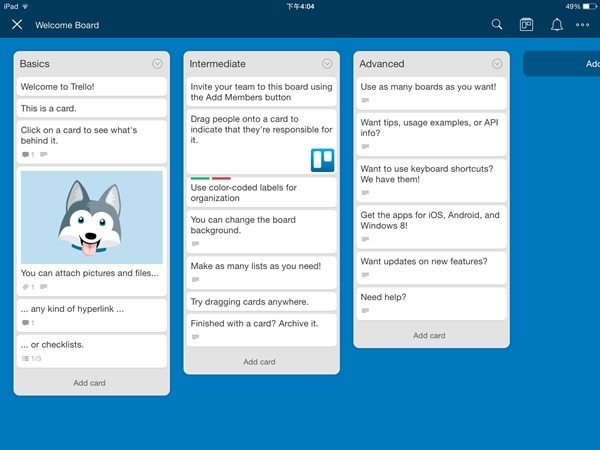
Task: Click the Welcome Board title
Action: pos(67,25)
